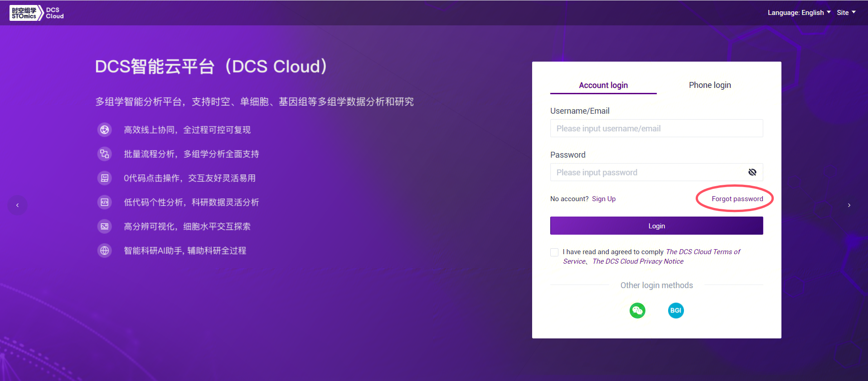868x381 pixels.
Task: Click the WeChat login icon
Action: (x=637, y=310)
